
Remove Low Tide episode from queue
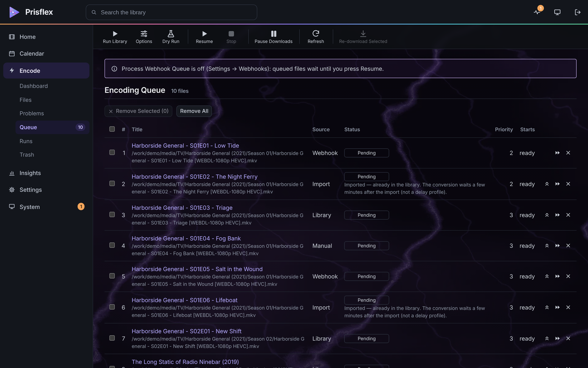(x=568, y=153)
